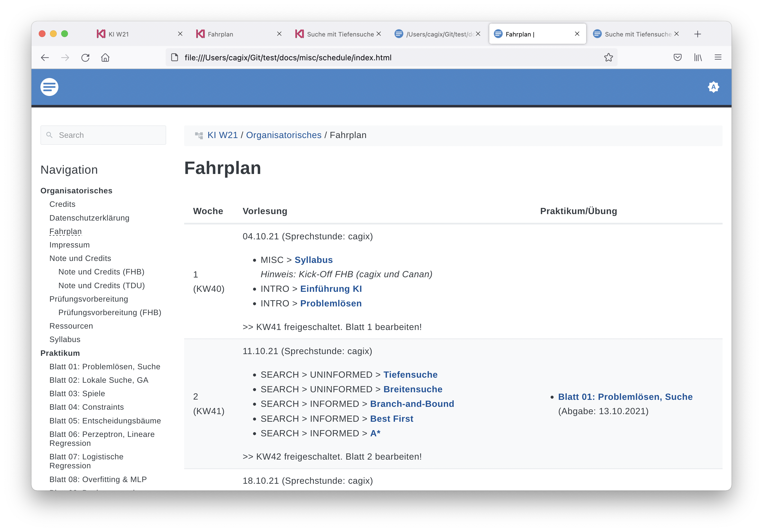Save the page to Pocket

pyautogui.click(x=677, y=58)
